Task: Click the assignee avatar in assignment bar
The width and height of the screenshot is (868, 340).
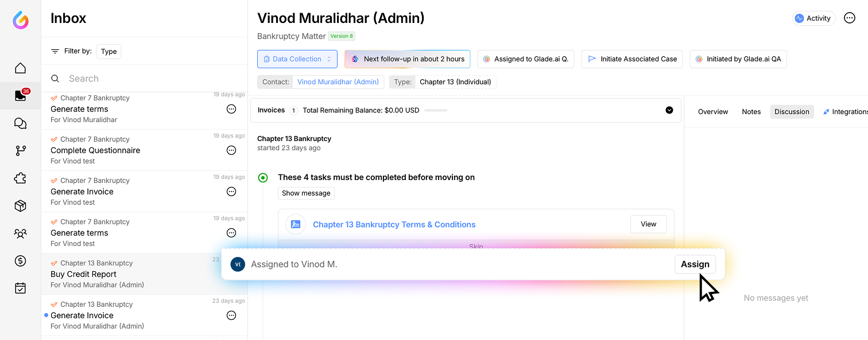Action: 238,264
